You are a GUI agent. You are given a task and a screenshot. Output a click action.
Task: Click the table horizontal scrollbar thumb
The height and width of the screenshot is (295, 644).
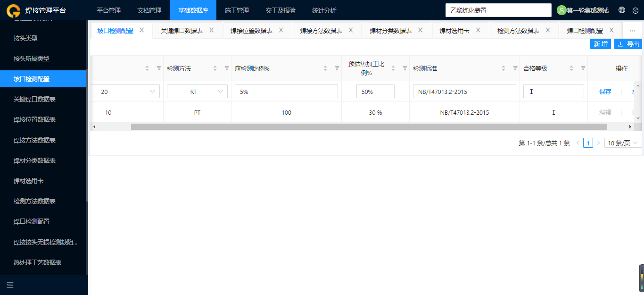click(x=369, y=126)
